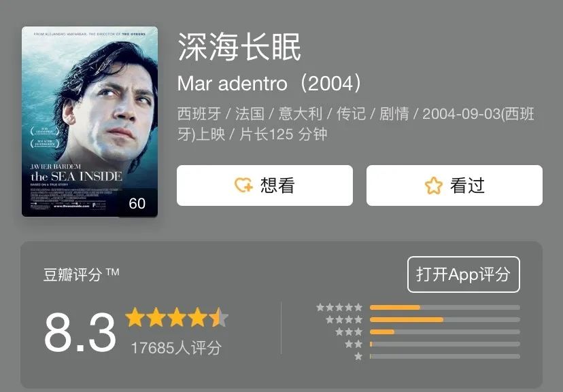Tap the 60 photo count badge on poster

pyautogui.click(x=137, y=204)
